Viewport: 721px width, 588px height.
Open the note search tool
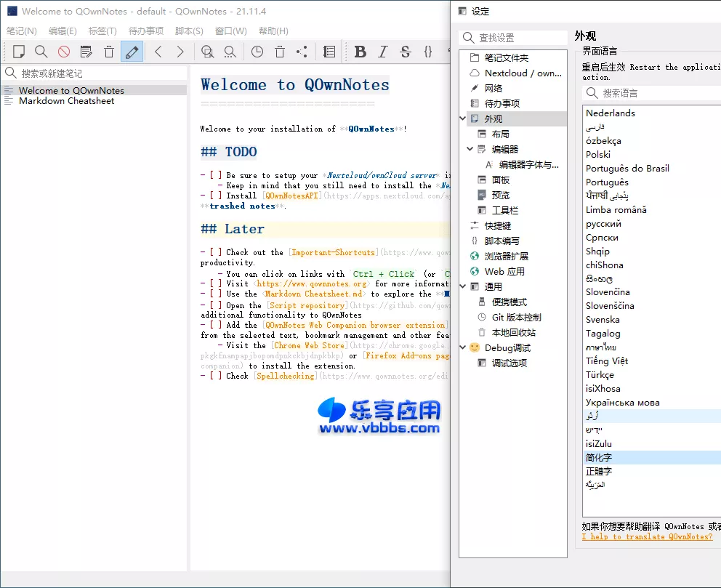pos(41,52)
